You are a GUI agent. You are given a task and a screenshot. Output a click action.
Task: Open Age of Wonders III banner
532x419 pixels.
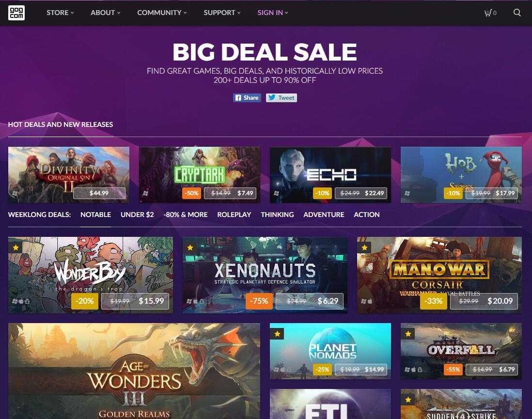(134, 371)
